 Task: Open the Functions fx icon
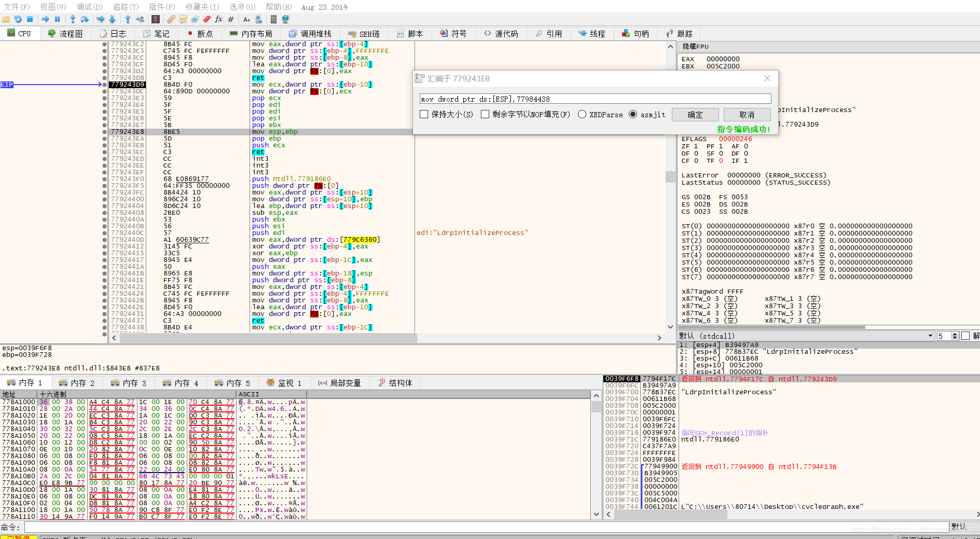(x=218, y=19)
